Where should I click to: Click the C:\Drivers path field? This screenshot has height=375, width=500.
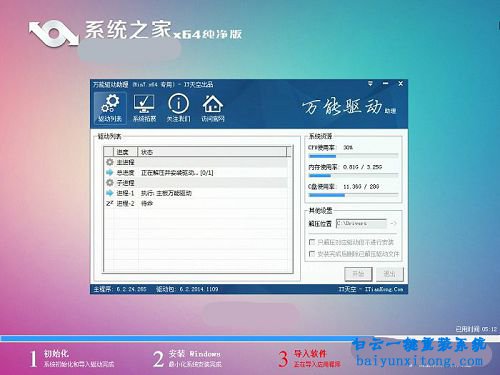(x=361, y=223)
